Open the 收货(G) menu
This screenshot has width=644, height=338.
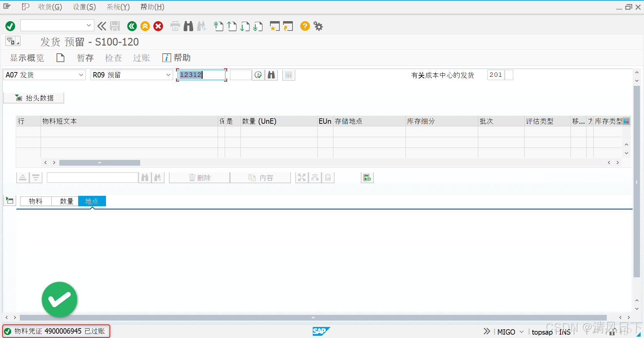[x=50, y=7]
